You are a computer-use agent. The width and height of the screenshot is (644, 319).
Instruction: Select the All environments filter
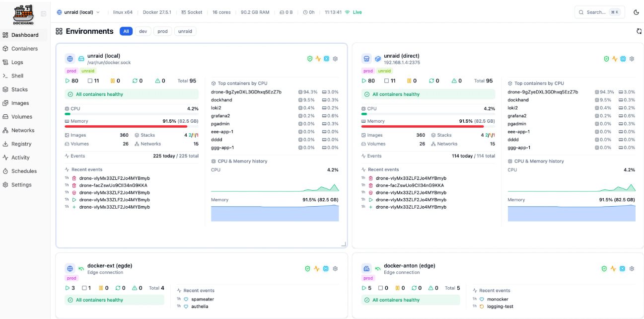click(126, 31)
